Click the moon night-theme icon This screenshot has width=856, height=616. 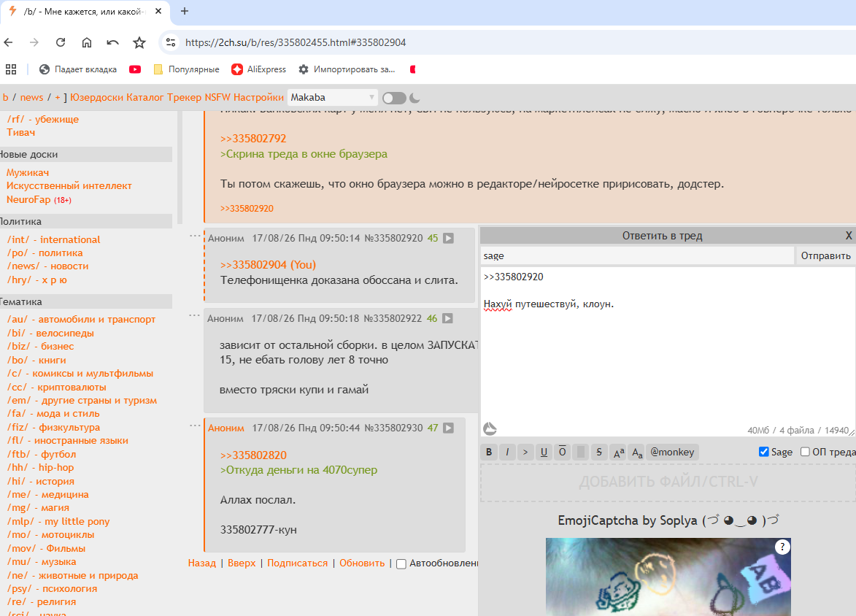pyautogui.click(x=415, y=98)
